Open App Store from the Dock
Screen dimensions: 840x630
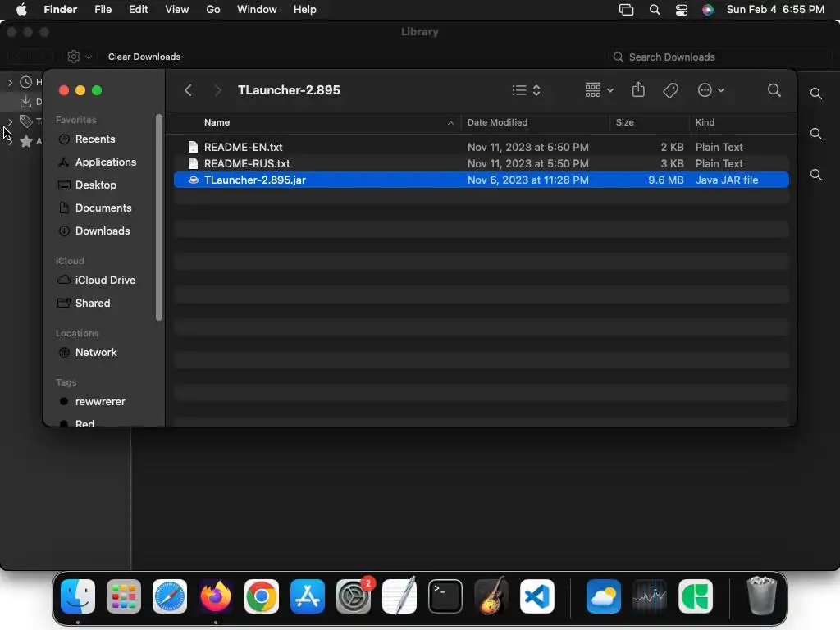(x=308, y=596)
